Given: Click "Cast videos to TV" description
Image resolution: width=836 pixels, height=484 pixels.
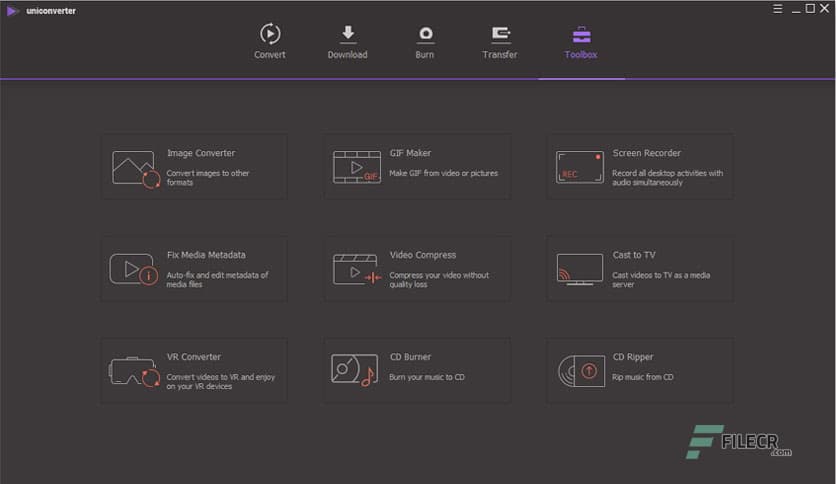Looking at the screenshot, I should [x=661, y=279].
